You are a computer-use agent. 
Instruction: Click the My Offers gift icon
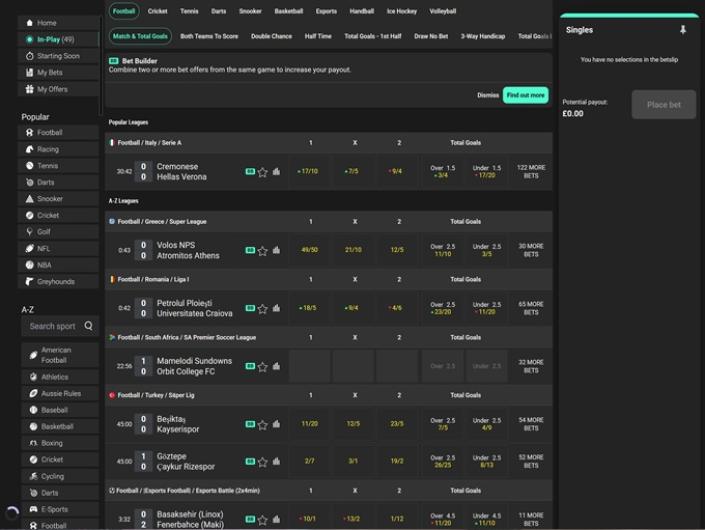(x=28, y=89)
